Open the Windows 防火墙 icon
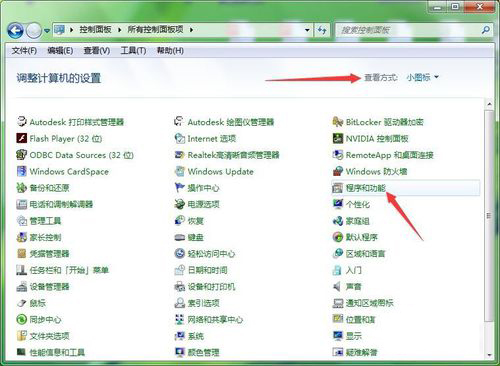This screenshot has width=500, height=366. click(x=338, y=171)
